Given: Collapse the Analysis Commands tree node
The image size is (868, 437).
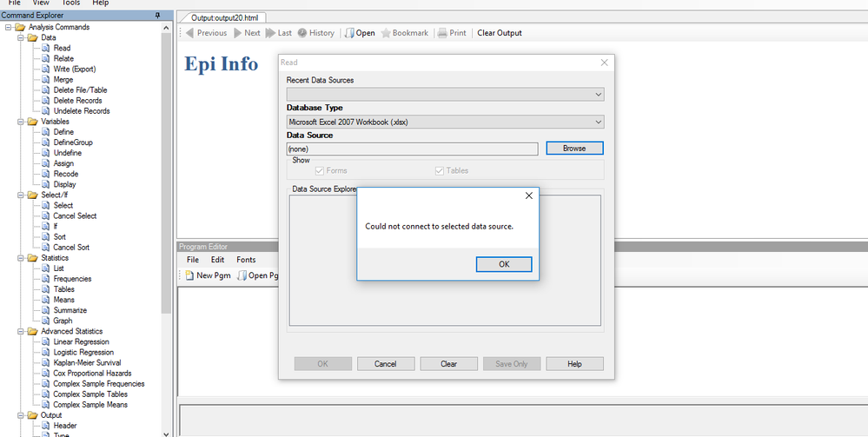Looking at the screenshot, I should tap(9, 27).
